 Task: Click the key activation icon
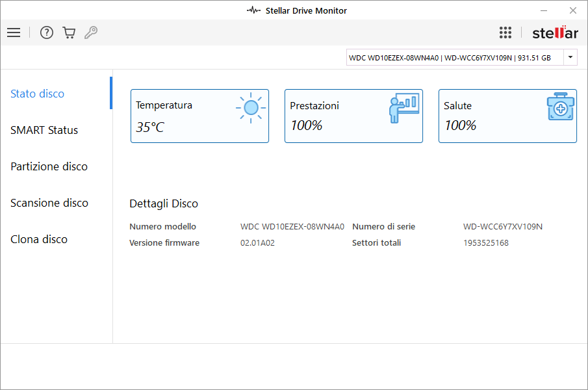click(91, 32)
